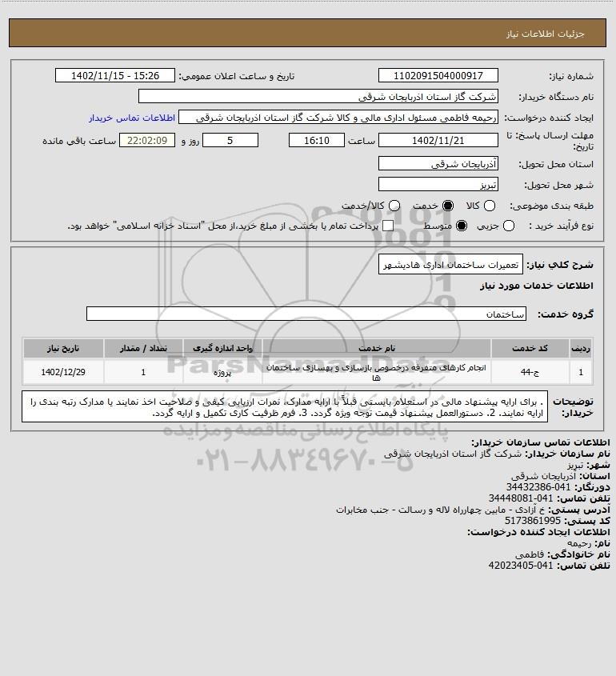Click the buyer notes text box
This screenshot has width=616, height=676.
(x=285, y=406)
